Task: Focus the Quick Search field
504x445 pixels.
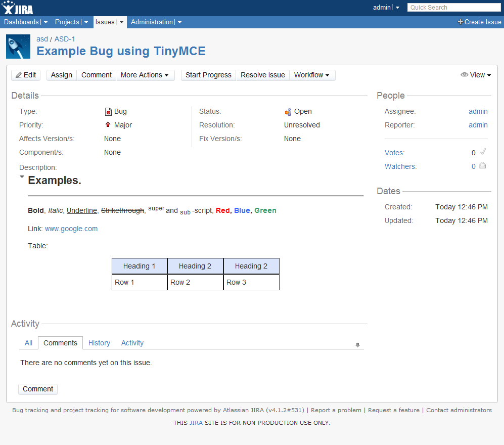Action: [x=454, y=8]
